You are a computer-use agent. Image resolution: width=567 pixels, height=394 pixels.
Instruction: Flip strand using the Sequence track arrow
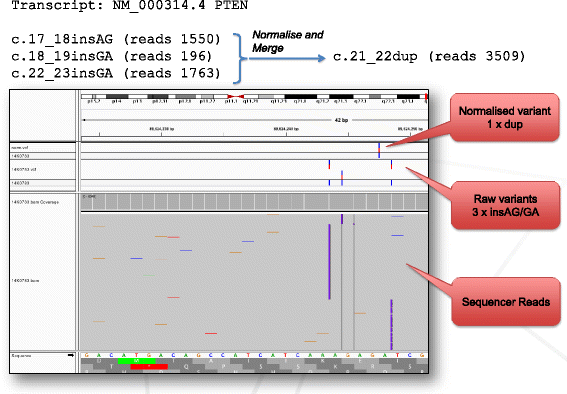click(71, 355)
